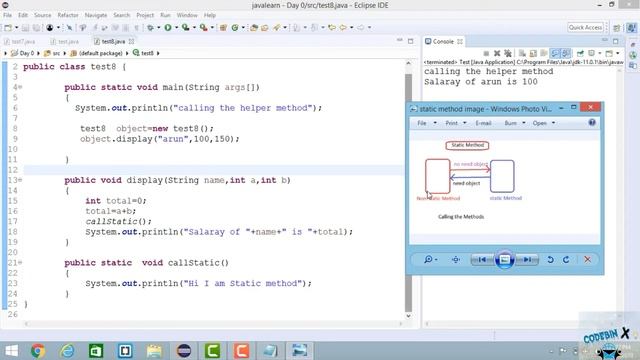The height and width of the screenshot is (360, 640).
Task: Toggle Show Console on Standard Out change
Action: tap(555, 53)
